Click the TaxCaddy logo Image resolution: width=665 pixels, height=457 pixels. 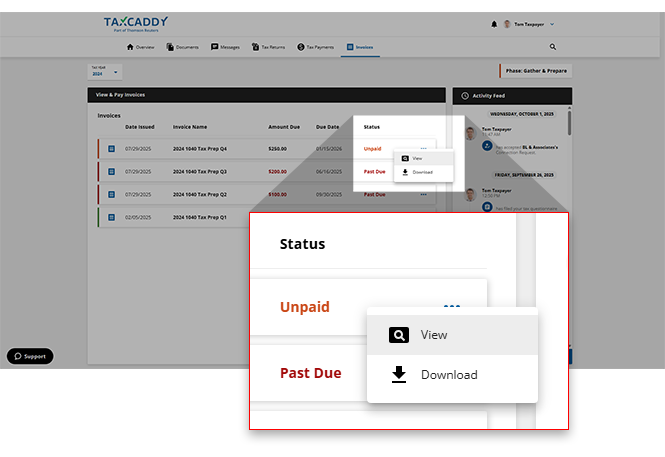[136, 24]
